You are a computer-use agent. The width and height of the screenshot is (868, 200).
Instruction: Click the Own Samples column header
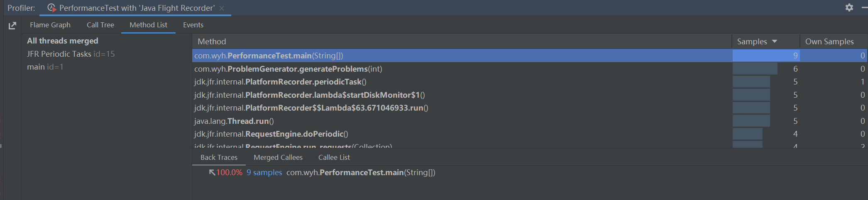tap(829, 41)
